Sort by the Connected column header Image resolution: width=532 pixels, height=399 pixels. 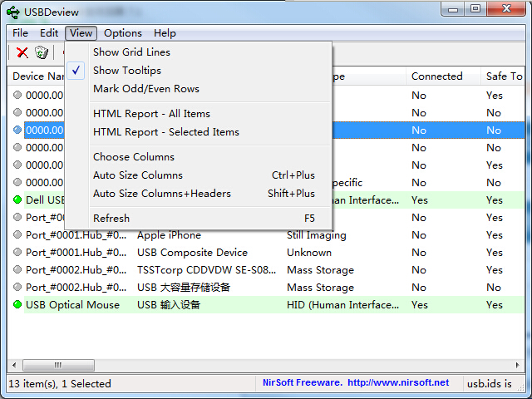pyautogui.click(x=436, y=76)
